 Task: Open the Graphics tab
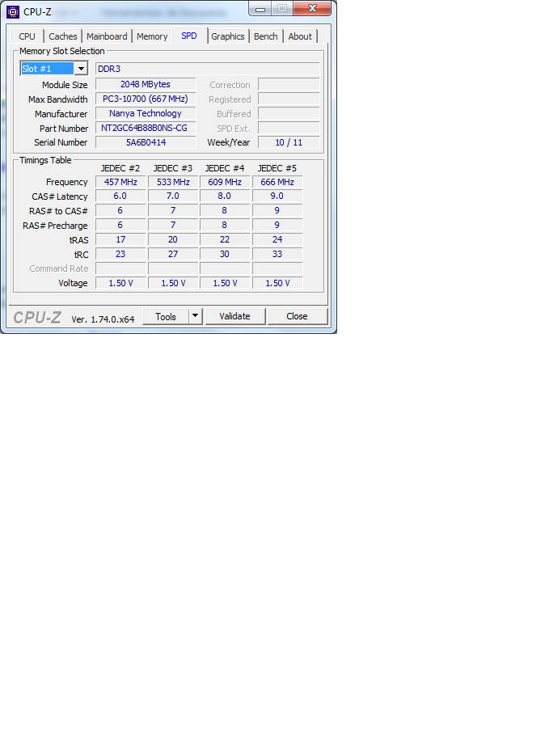pos(227,36)
